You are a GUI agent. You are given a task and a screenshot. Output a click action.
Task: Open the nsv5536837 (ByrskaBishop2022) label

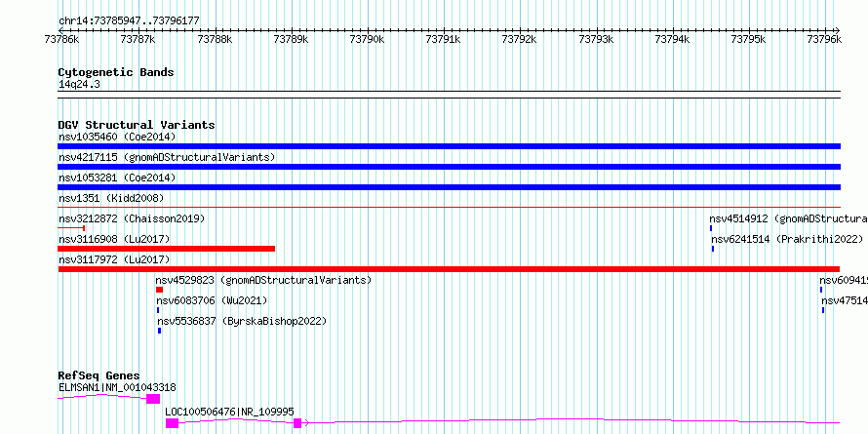click(x=242, y=321)
